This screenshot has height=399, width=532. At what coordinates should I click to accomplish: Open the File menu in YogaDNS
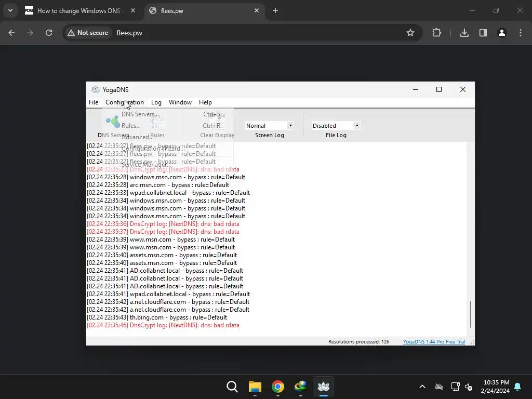tap(94, 102)
